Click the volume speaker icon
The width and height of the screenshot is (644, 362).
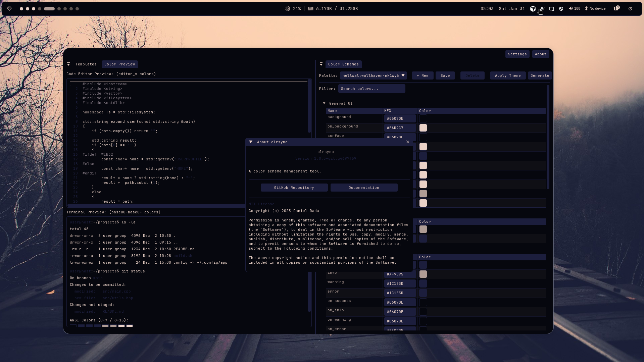coord(571,9)
